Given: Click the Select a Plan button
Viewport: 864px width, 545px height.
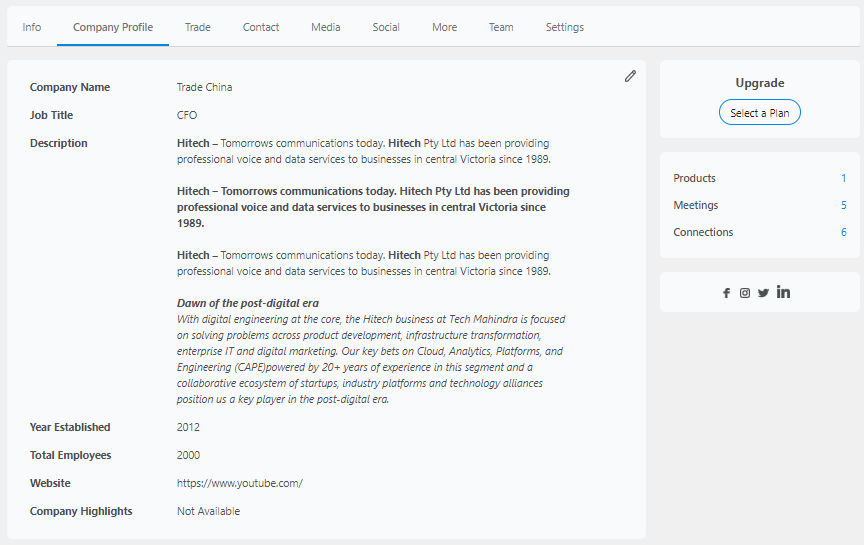Looking at the screenshot, I should pyautogui.click(x=760, y=112).
